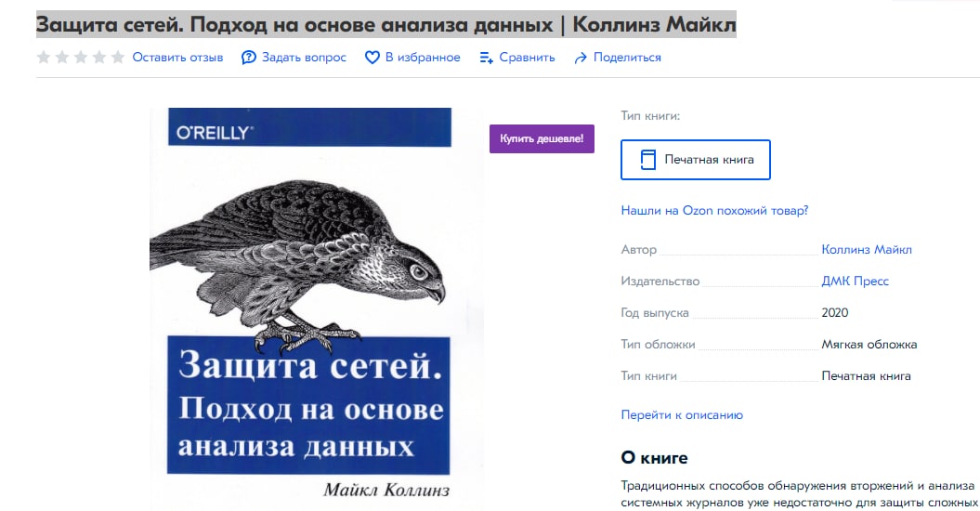Open Нашли на Ozon похожий товар? link

point(714,211)
